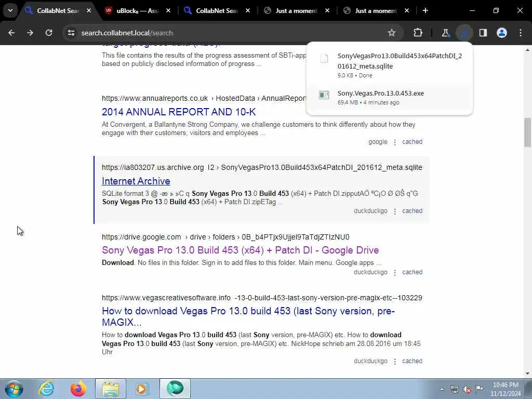This screenshot has height=399, width=532.
Task: Open cached link for Google Drive result
Action: tap(412, 272)
